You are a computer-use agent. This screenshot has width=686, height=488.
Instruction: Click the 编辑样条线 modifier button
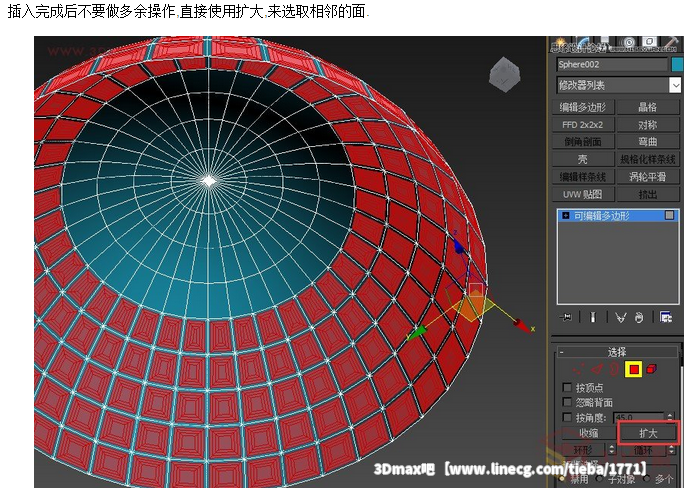click(583, 177)
